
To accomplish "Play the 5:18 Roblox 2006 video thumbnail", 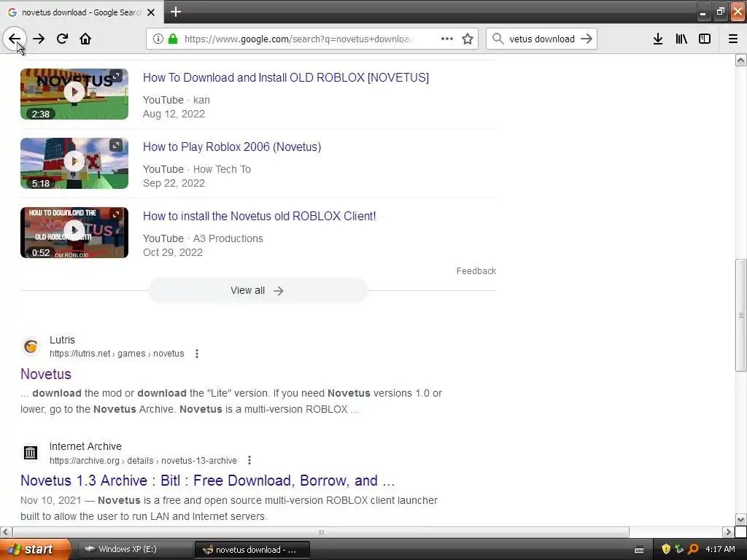I will (x=74, y=163).
